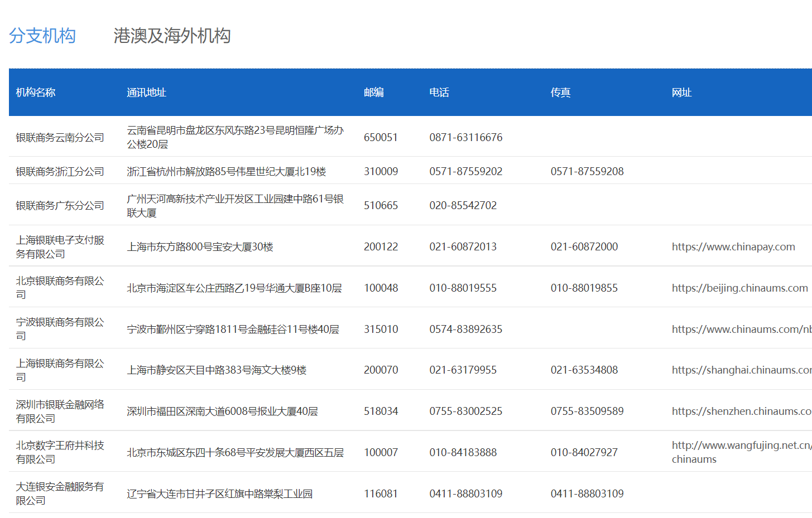This screenshot has width=812, height=518.
Task: Click phone number 0755-83002525
Action: 466,411
